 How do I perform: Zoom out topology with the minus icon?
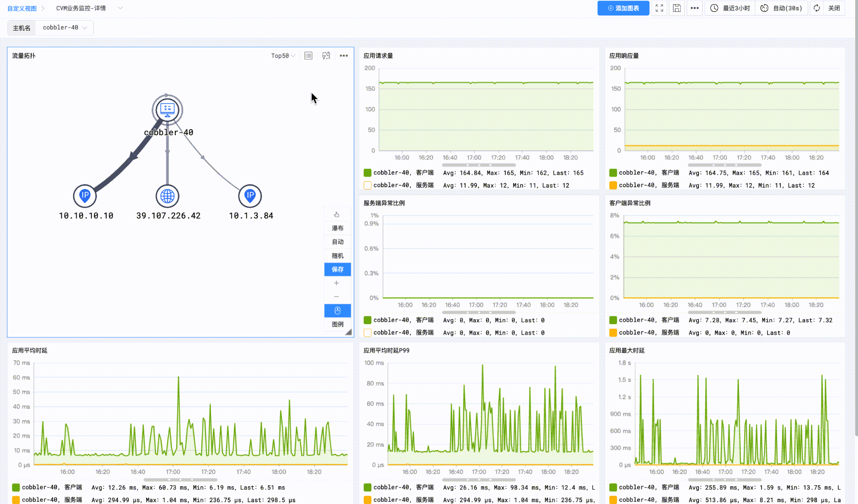tap(337, 297)
